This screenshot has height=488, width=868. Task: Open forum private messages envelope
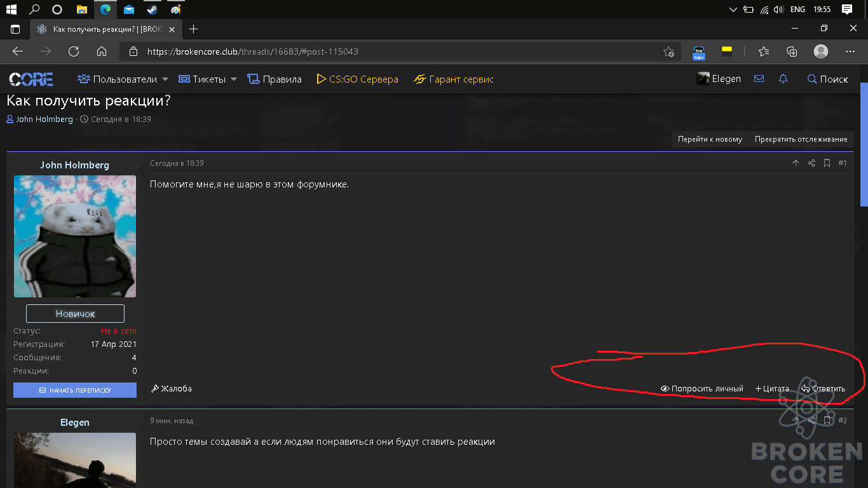pos(759,79)
